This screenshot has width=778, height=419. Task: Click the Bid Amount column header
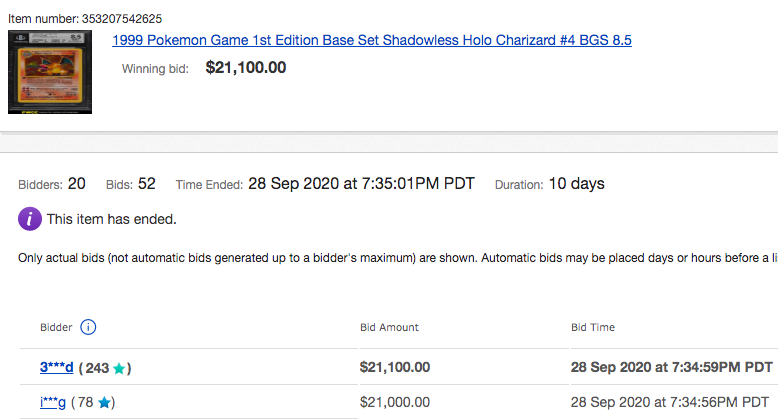(389, 327)
